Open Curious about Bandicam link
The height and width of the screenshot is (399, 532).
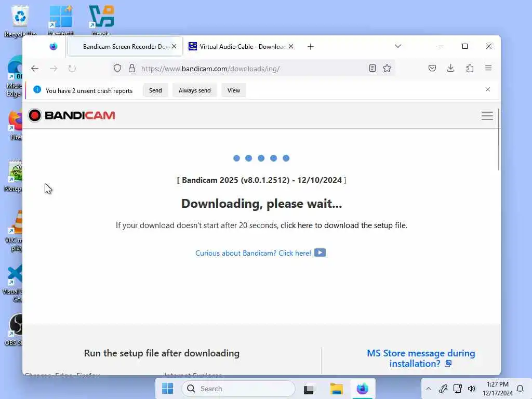(x=253, y=253)
